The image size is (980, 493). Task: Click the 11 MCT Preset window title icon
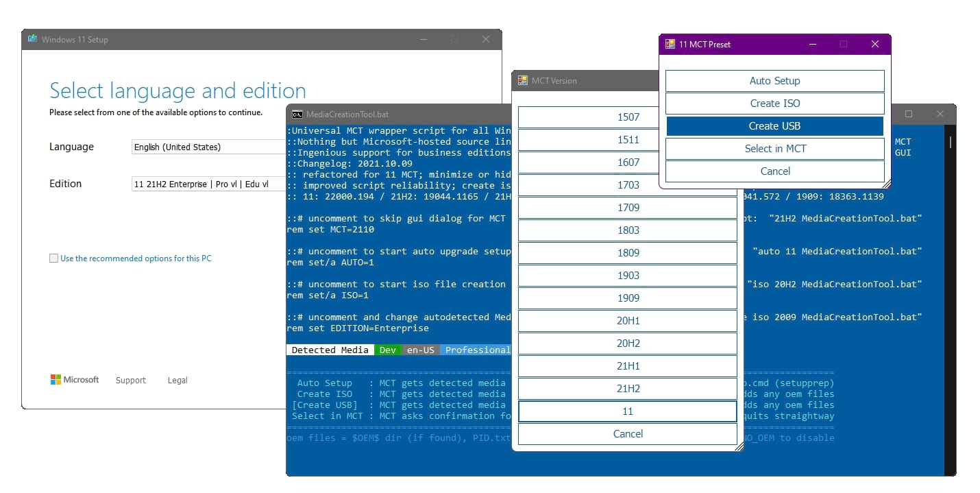click(670, 44)
